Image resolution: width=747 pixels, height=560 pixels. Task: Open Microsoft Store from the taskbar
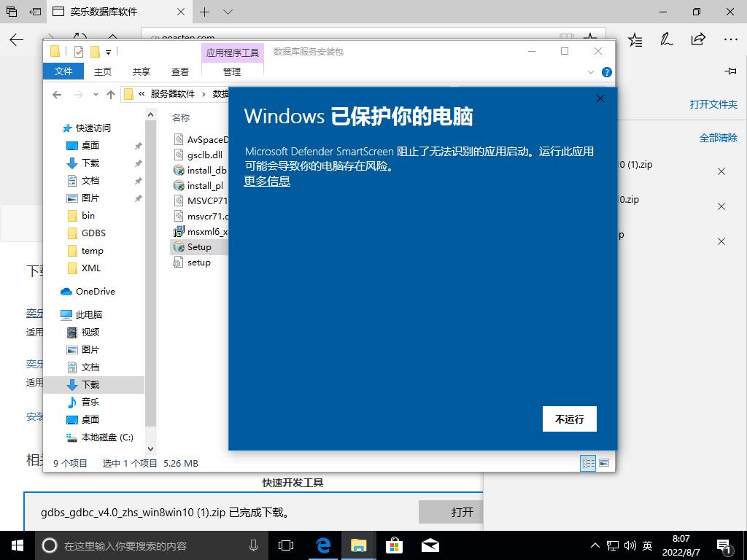[394, 545]
